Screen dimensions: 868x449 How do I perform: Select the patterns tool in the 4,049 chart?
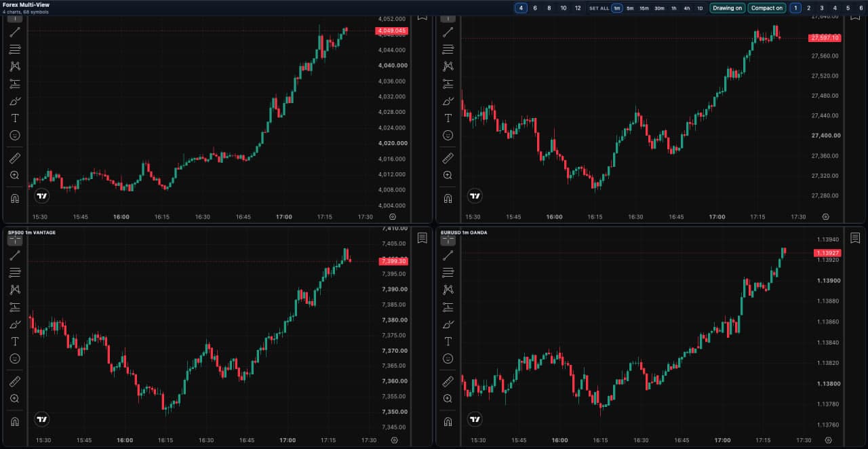[x=15, y=66]
